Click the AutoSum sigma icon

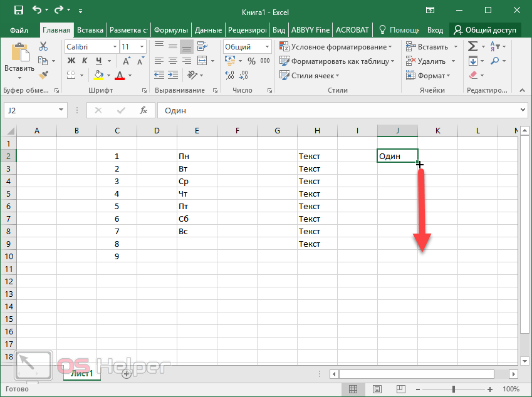coord(472,46)
